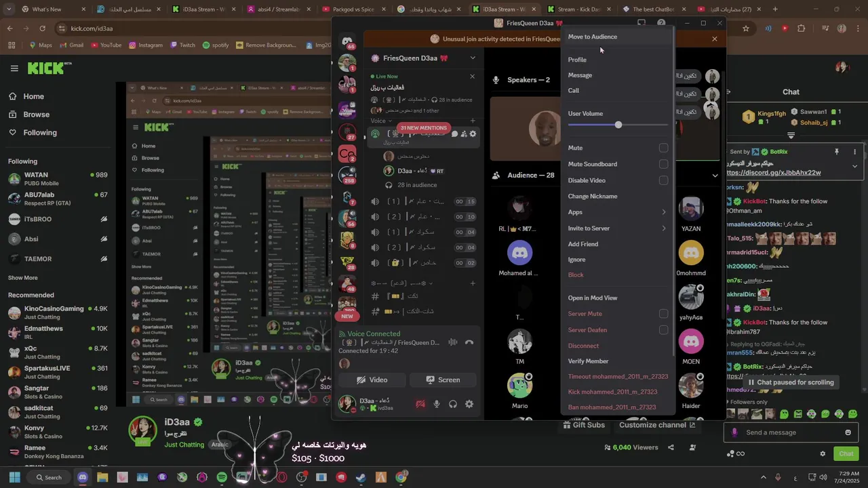Bookmark page with the star icon

(746, 28)
